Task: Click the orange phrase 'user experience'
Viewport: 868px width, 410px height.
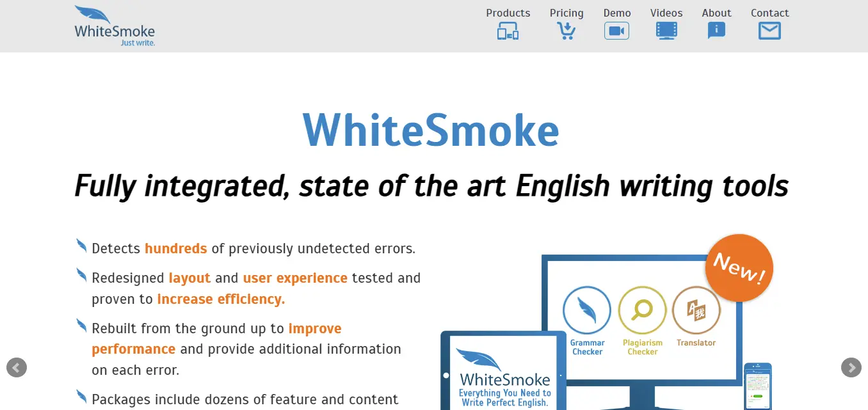Action: click(x=295, y=278)
